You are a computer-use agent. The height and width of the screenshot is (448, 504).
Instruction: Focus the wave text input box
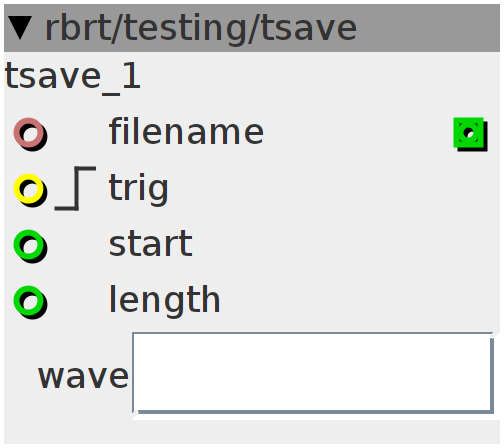pos(313,373)
